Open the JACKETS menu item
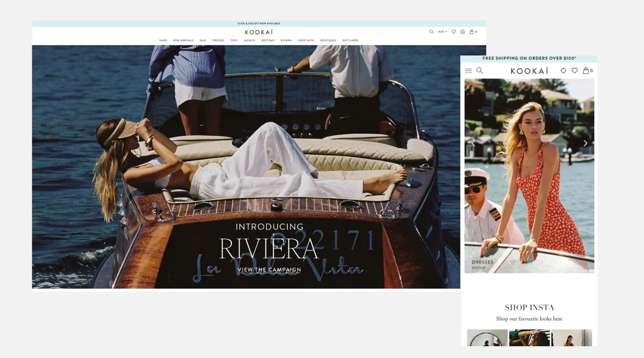Screen dimensions: 644x358 250,40
